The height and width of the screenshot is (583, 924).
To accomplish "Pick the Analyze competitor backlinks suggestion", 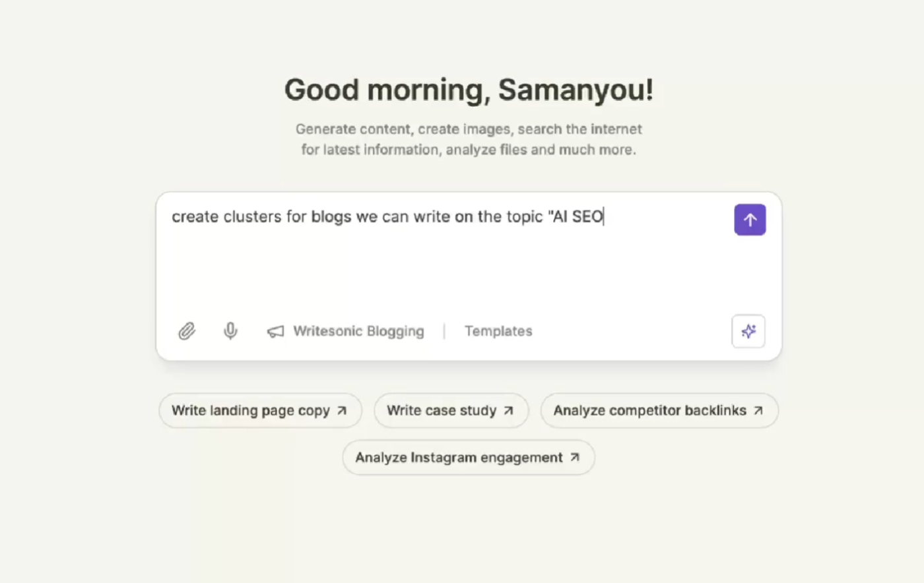I will pos(649,410).
